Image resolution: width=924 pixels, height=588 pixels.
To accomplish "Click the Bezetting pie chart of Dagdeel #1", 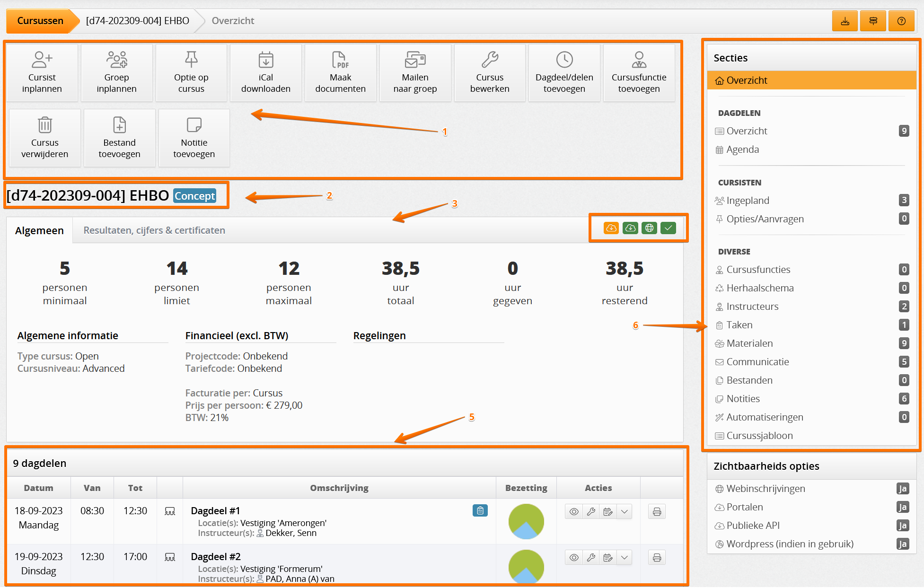I will [526, 521].
